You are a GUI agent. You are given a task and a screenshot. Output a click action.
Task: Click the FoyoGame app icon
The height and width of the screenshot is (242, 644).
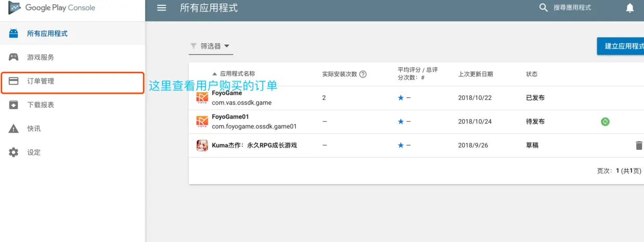(x=202, y=98)
